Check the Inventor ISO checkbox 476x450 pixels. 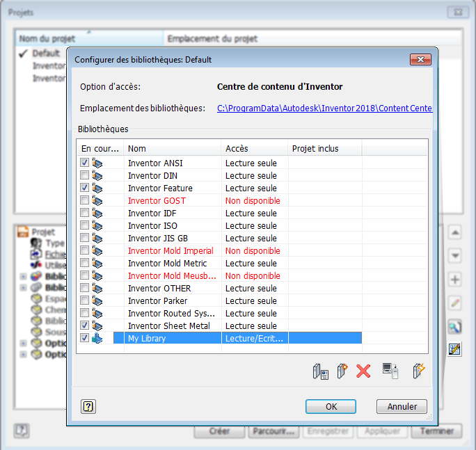click(x=84, y=225)
